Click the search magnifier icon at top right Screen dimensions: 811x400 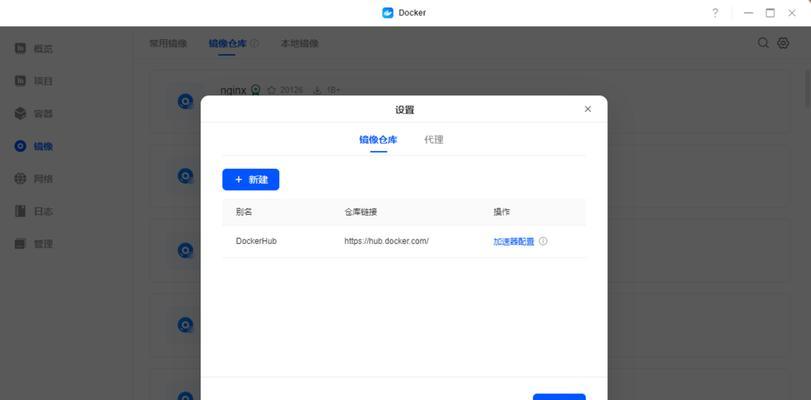coord(763,43)
